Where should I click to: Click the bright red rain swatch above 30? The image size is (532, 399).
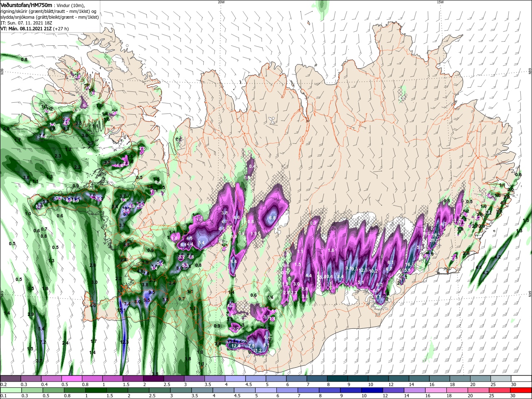520,390
